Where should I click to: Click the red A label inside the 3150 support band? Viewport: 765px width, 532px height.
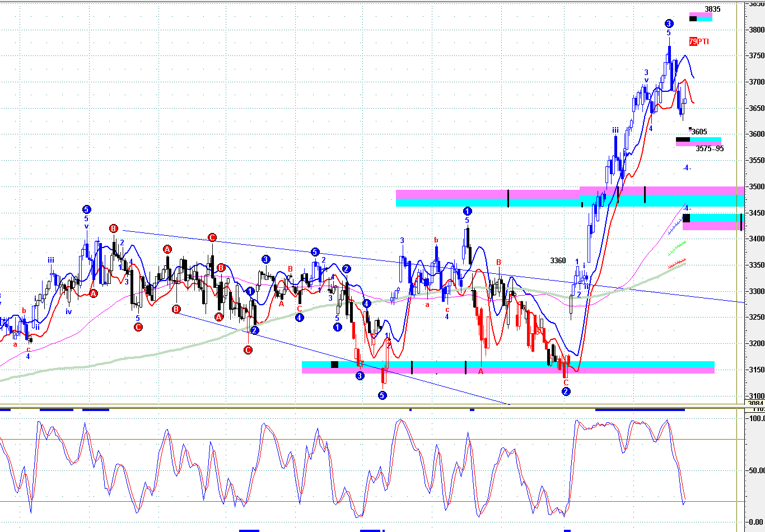pyautogui.click(x=481, y=371)
